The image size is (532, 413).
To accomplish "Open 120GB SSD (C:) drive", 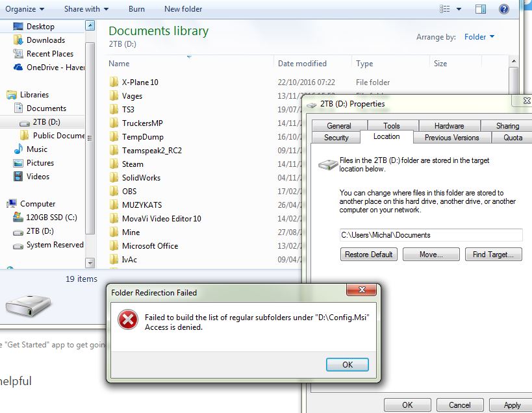I will coord(51,218).
